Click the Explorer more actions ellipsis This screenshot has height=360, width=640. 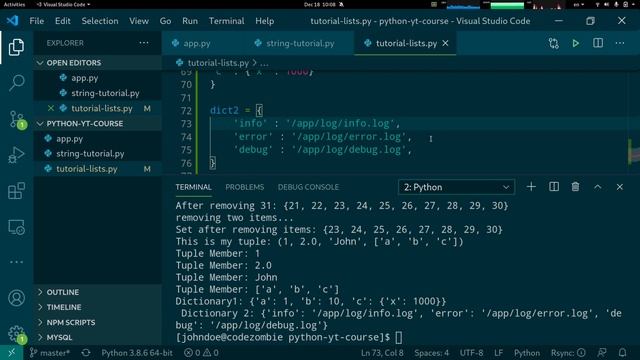tap(144, 43)
